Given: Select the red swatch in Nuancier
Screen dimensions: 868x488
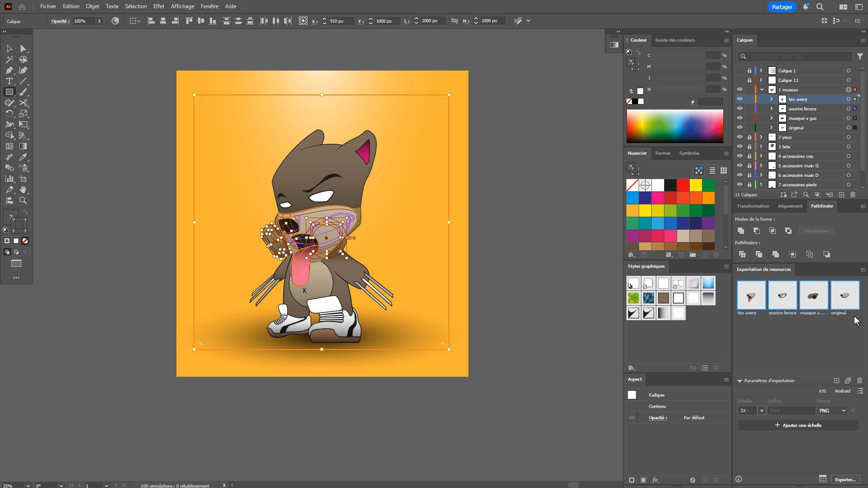Looking at the screenshot, I should coord(683,185).
